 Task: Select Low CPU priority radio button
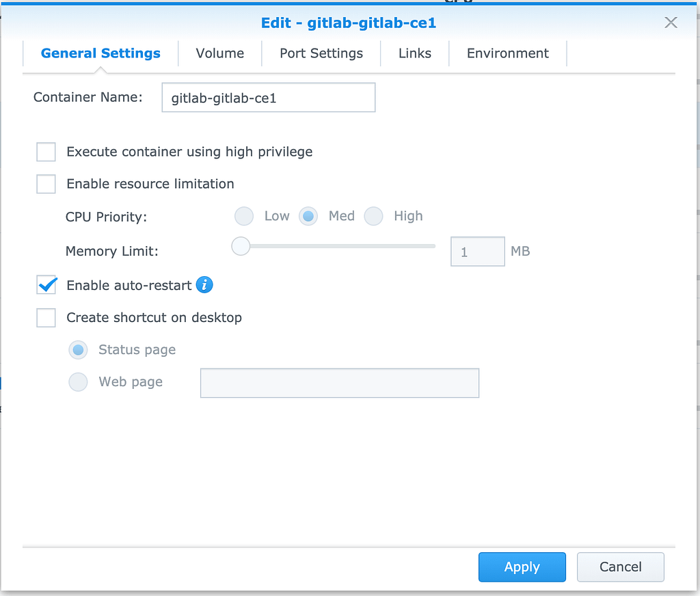[x=244, y=216]
